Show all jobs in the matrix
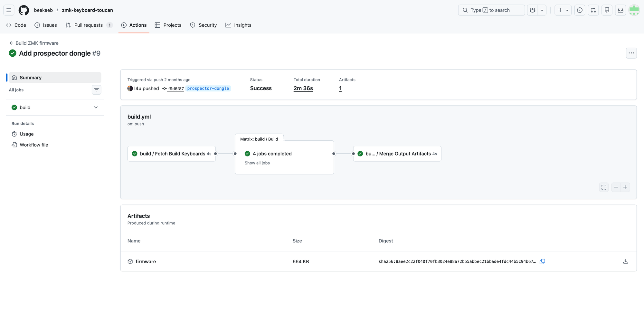The image size is (644, 309). pos(257,163)
